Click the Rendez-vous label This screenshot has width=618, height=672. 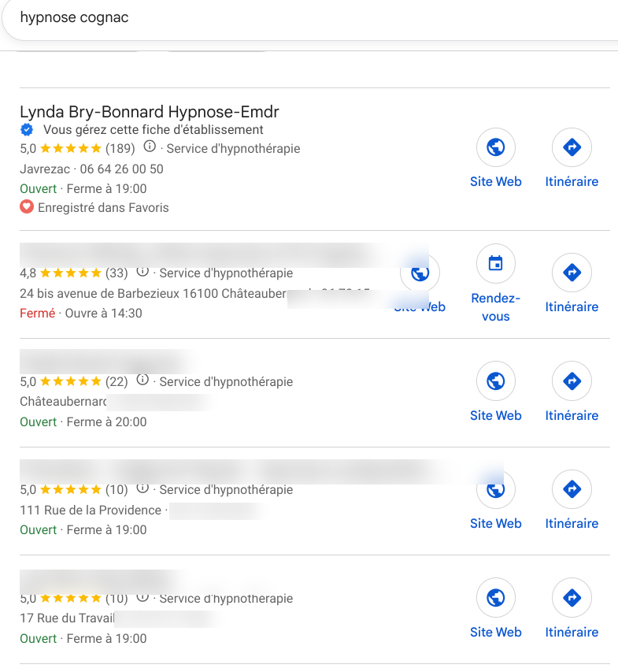coord(495,307)
